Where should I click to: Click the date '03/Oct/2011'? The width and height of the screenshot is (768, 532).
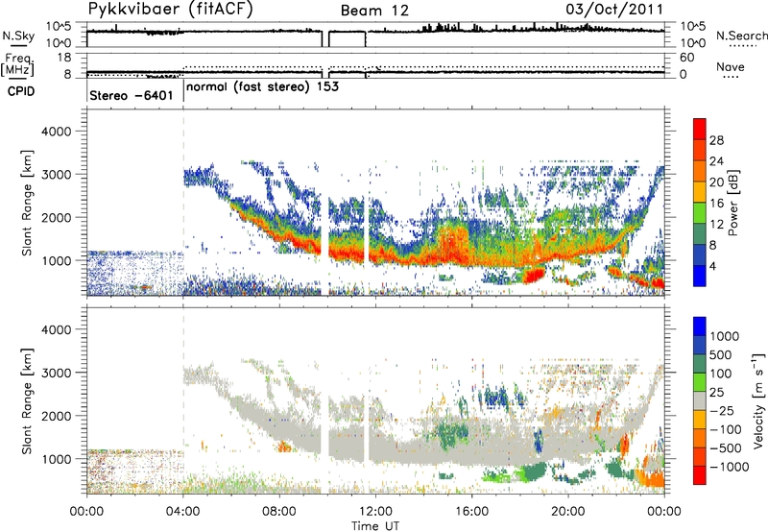(x=614, y=10)
